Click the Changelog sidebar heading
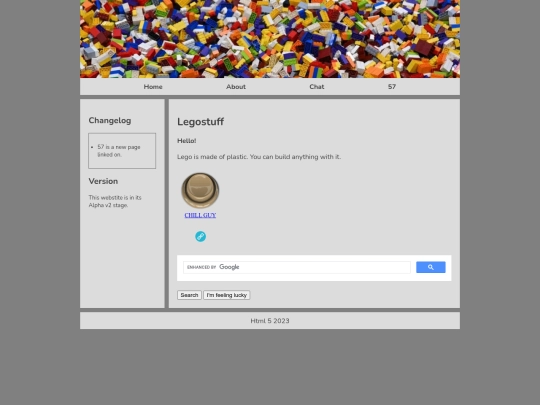The height and width of the screenshot is (405, 540). [x=110, y=121]
